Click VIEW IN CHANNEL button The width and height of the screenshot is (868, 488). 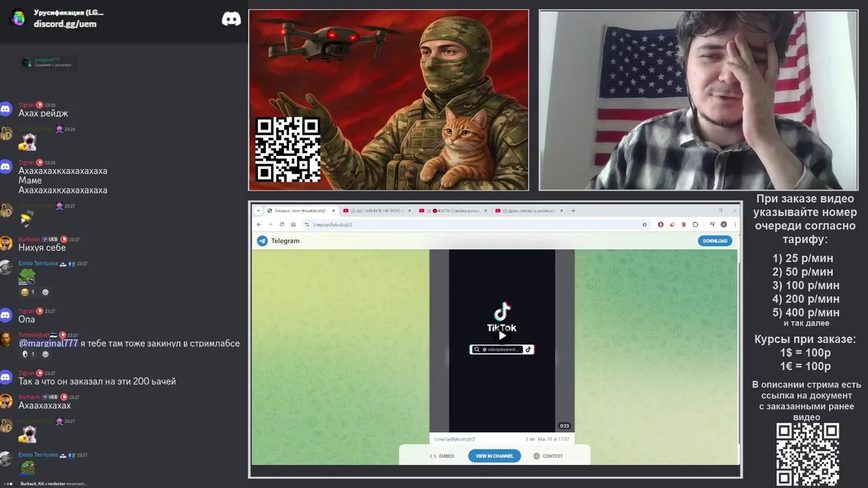point(494,456)
